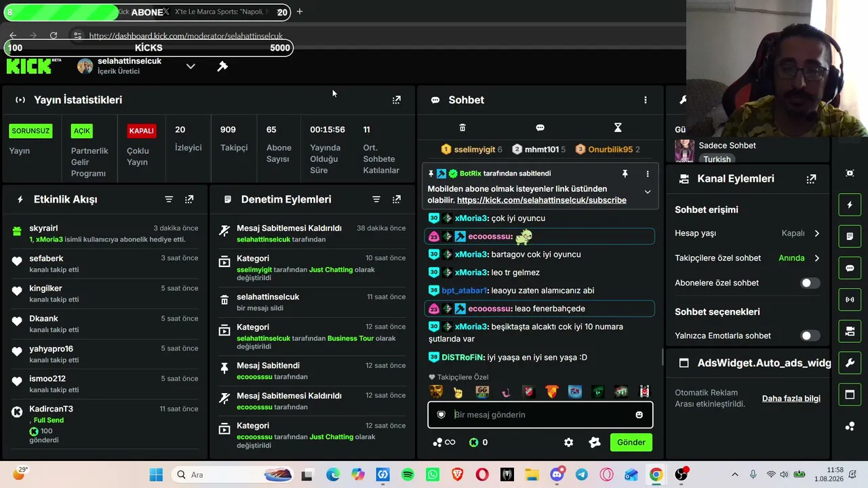
Task: Open new browser tab with plus button
Action: (300, 12)
